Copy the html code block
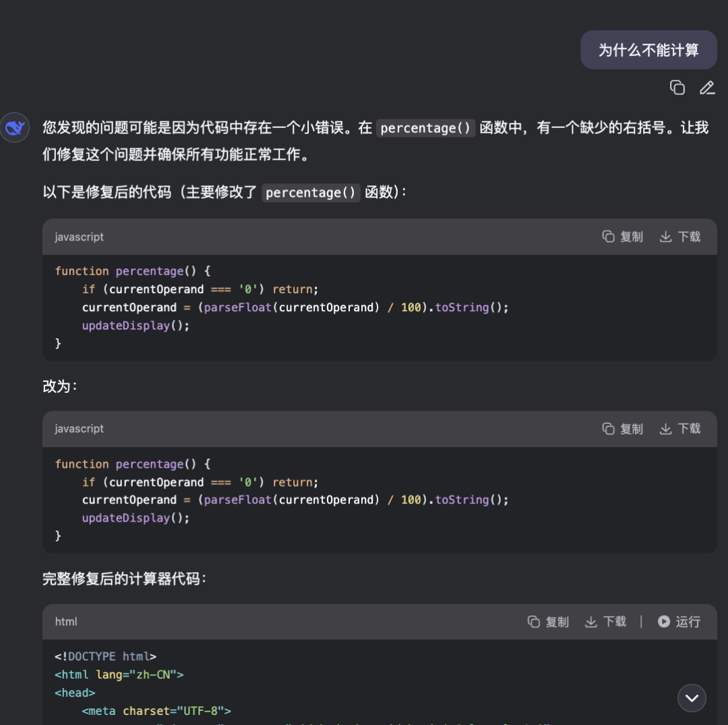 point(548,621)
